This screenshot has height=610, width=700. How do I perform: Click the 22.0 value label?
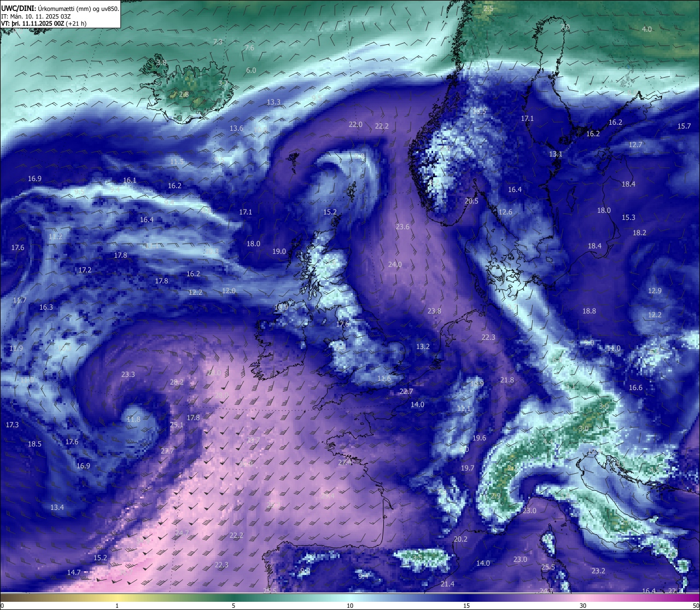[x=355, y=124]
